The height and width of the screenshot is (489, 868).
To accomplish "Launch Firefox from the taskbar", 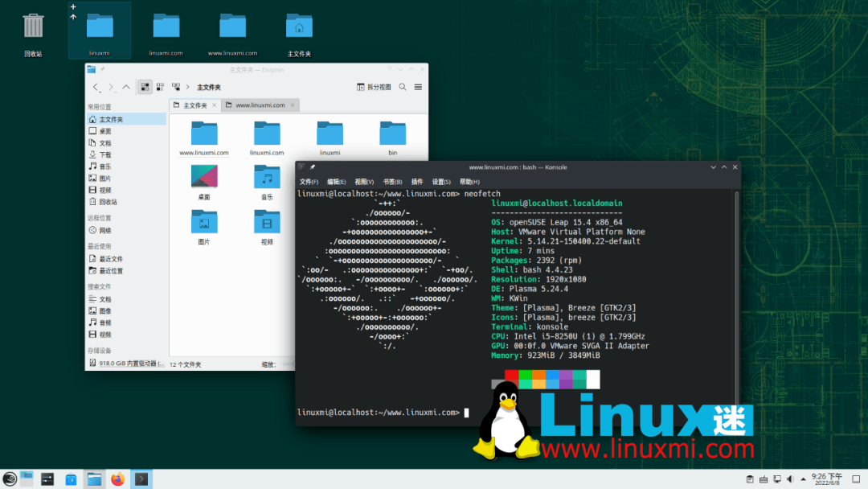I will (118, 478).
